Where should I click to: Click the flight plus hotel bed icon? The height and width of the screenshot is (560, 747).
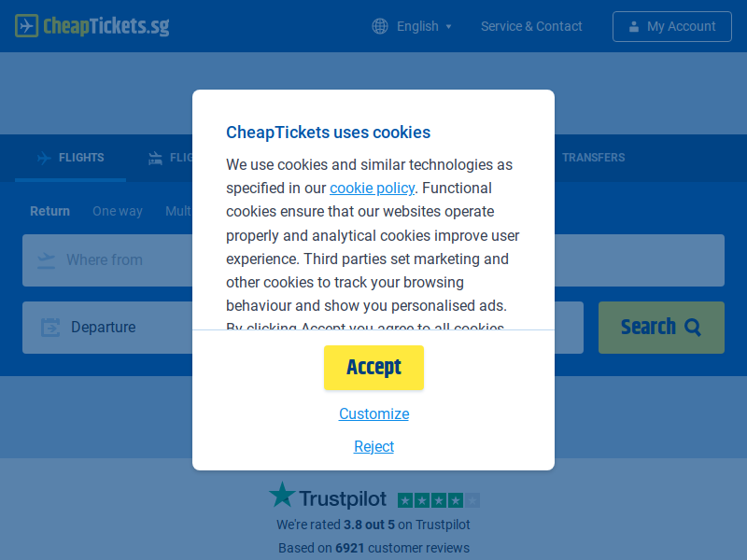[x=155, y=158]
